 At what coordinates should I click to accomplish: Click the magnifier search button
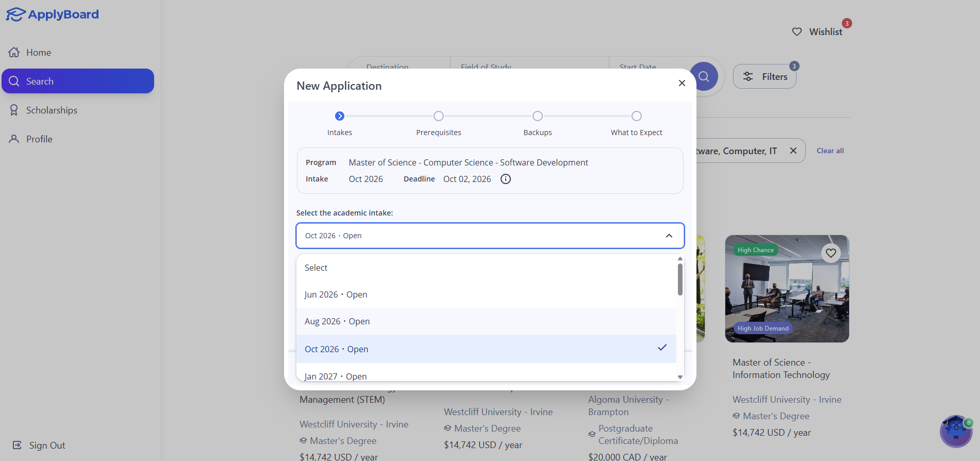[704, 76]
